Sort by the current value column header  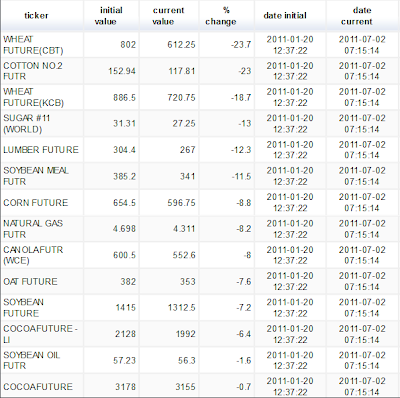(x=168, y=16)
